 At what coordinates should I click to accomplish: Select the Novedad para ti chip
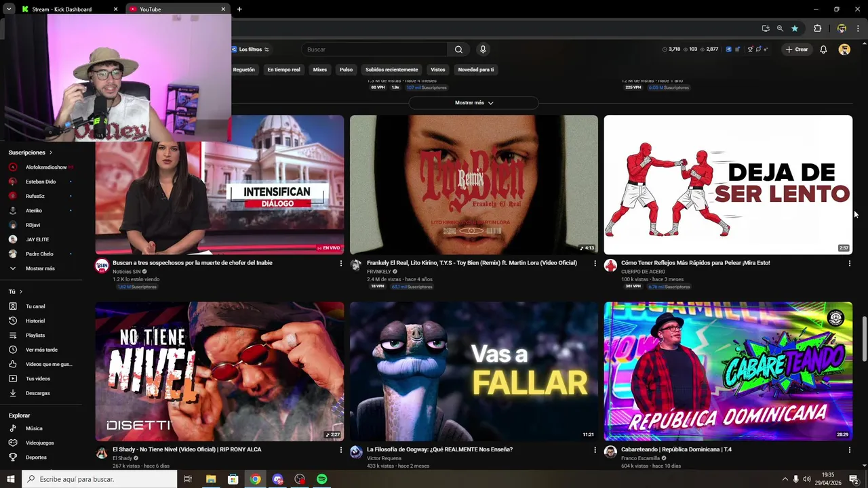click(476, 70)
